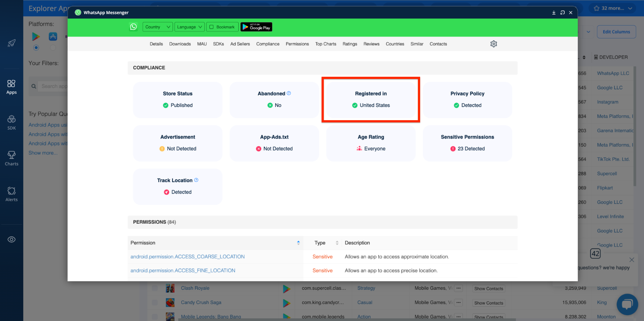Click Show Contacts for Candy Crush Saga
This screenshot has height=321, width=644.
coord(488,303)
